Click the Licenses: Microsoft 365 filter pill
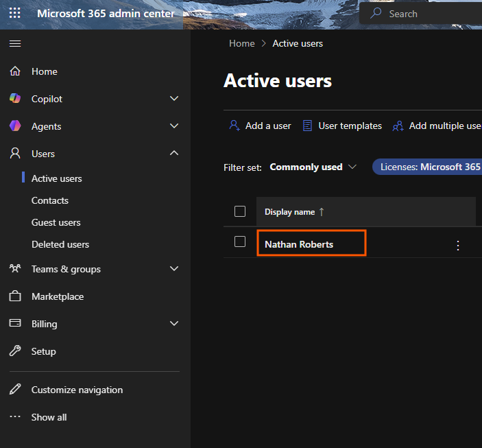This screenshot has height=448, width=482. 427,167
